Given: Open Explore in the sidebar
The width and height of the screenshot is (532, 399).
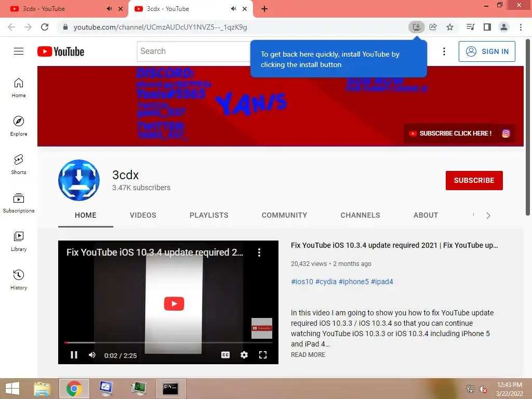Looking at the screenshot, I should (19, 126).
